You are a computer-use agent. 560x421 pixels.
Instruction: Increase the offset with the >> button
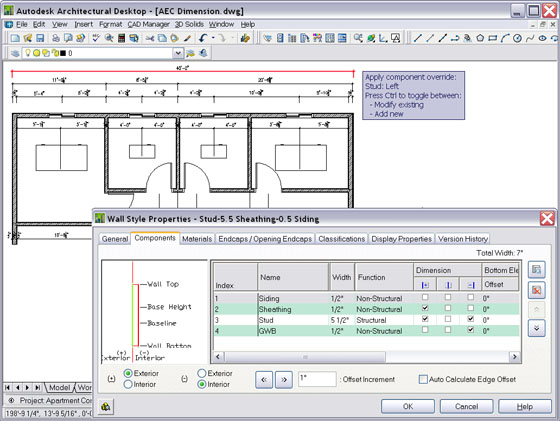point(284,379)
